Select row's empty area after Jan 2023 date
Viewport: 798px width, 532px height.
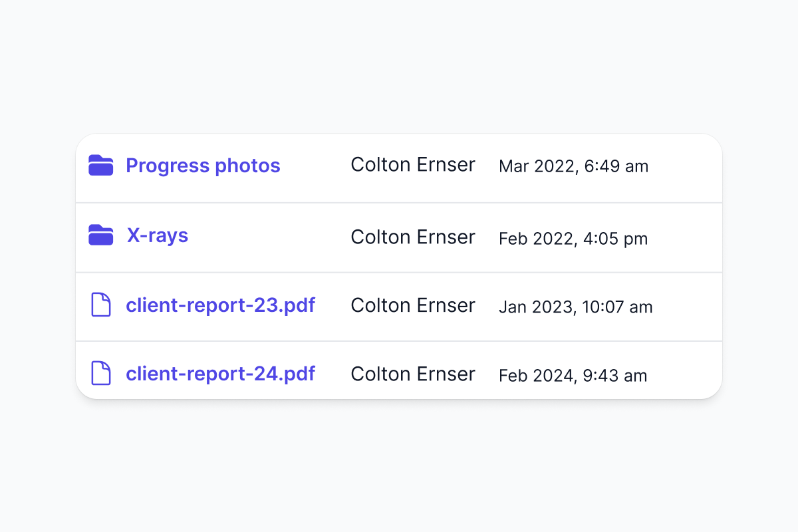[x=688, y=307]
